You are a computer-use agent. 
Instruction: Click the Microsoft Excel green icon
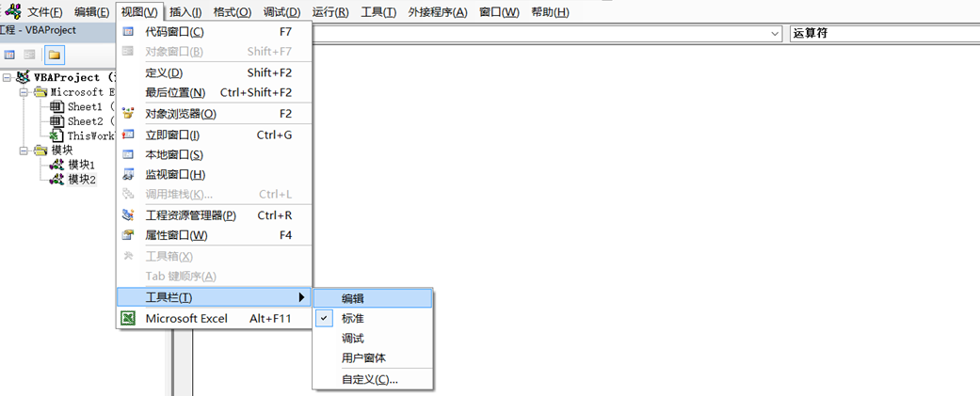(x=128, y=318)
